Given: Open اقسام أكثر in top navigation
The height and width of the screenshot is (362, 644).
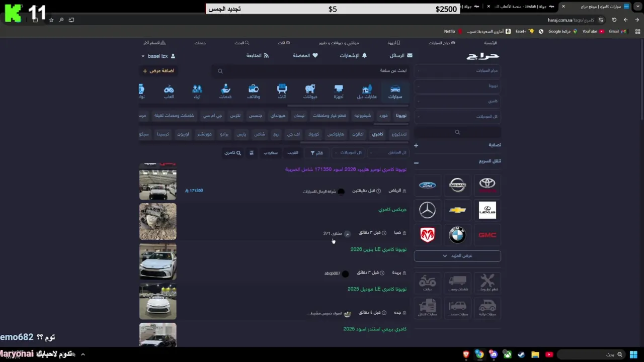Looking at the screenshot, I should tap(154, 43).
